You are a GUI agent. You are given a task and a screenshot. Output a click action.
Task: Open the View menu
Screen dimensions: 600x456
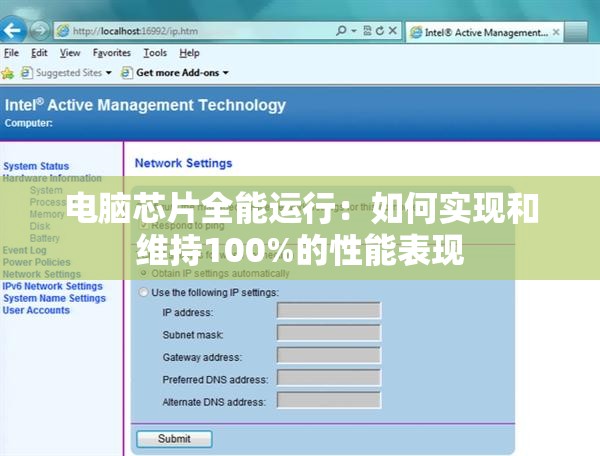click(70, 53)
